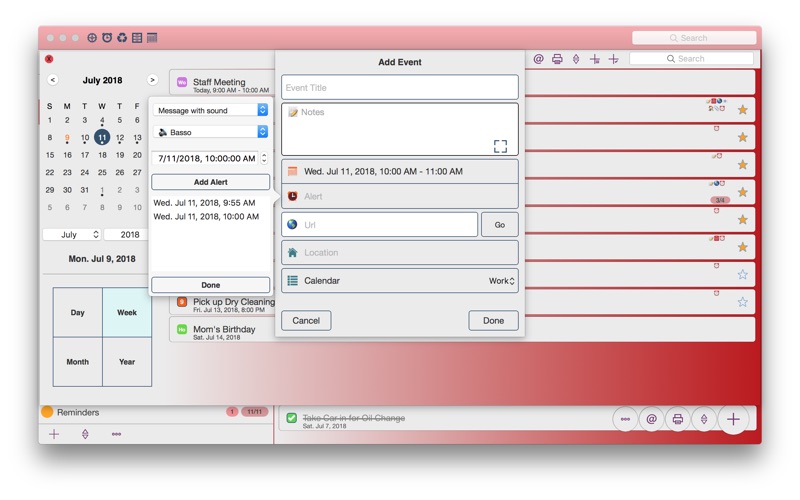Click the orange icon on Pick up Dry Cleaning
The image size is (800, 500).
182,302
